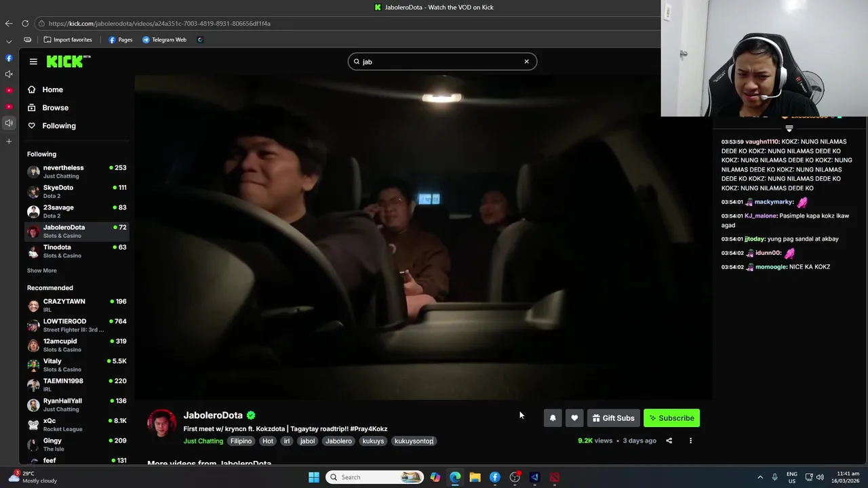The width and height of the screenshot is (868, 488).
Task: Select the Jabolero tag
Action: [x=338, y=441]
